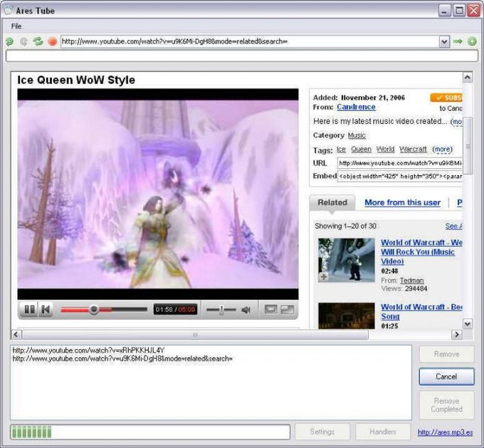This screenshot has width=484, height=448.
Task: Open the File menu
Action: pos(16,26)
